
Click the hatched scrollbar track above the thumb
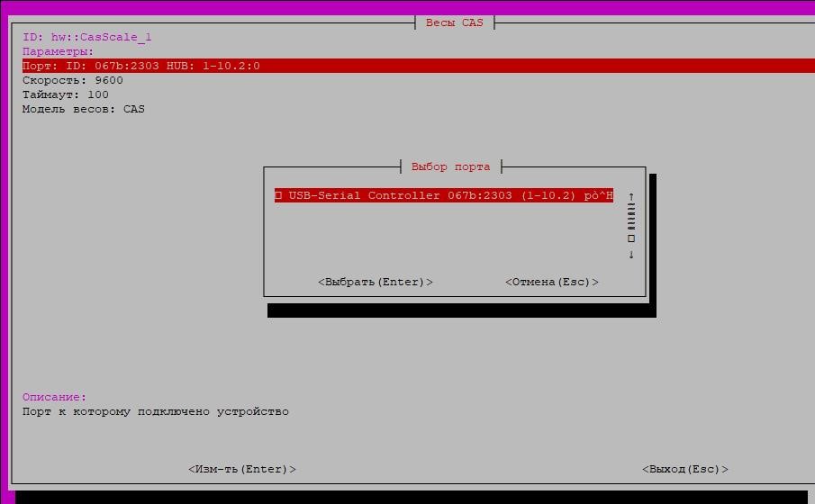coord(631,217)
